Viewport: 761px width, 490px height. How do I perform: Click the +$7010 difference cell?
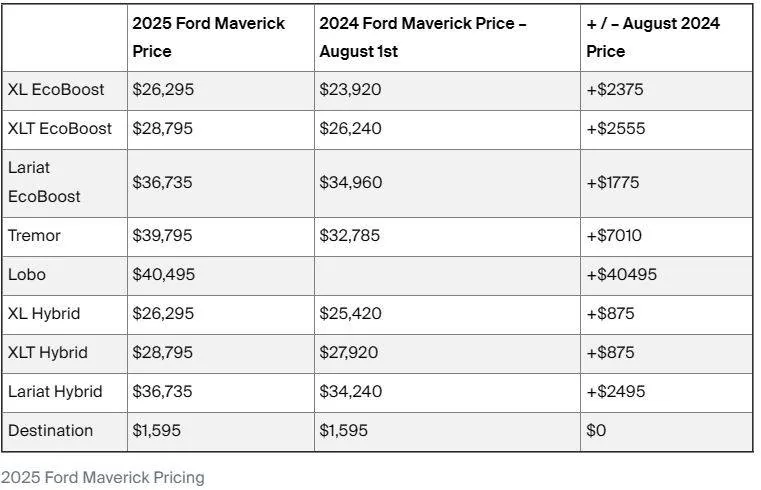(x=614, y=236)
